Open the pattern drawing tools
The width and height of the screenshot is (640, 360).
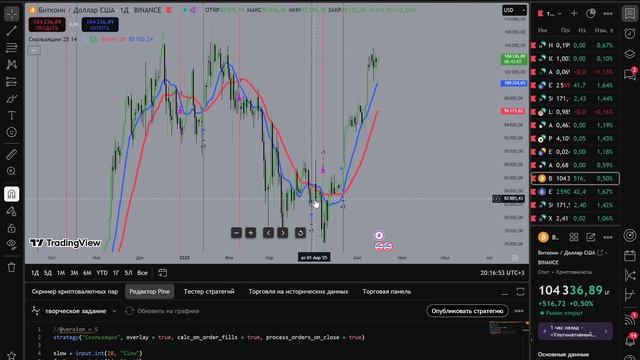(11, 64)
